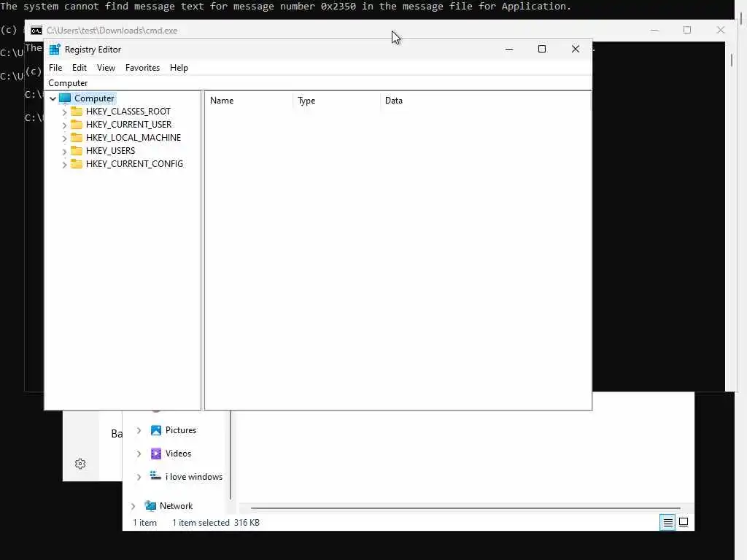Click the HKEY_CURRENT_USER folder icon
Viewport: 747px width, 560px height.
tap(76, 124)
